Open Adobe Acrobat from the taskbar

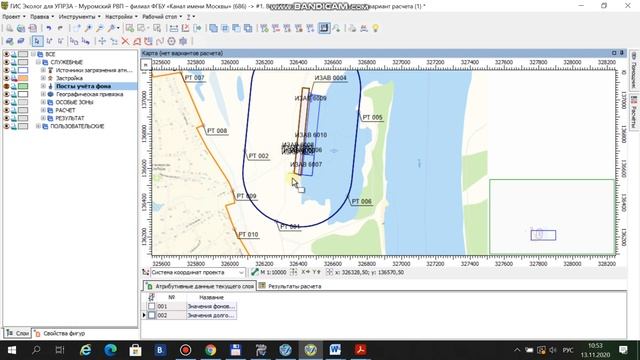360,350
